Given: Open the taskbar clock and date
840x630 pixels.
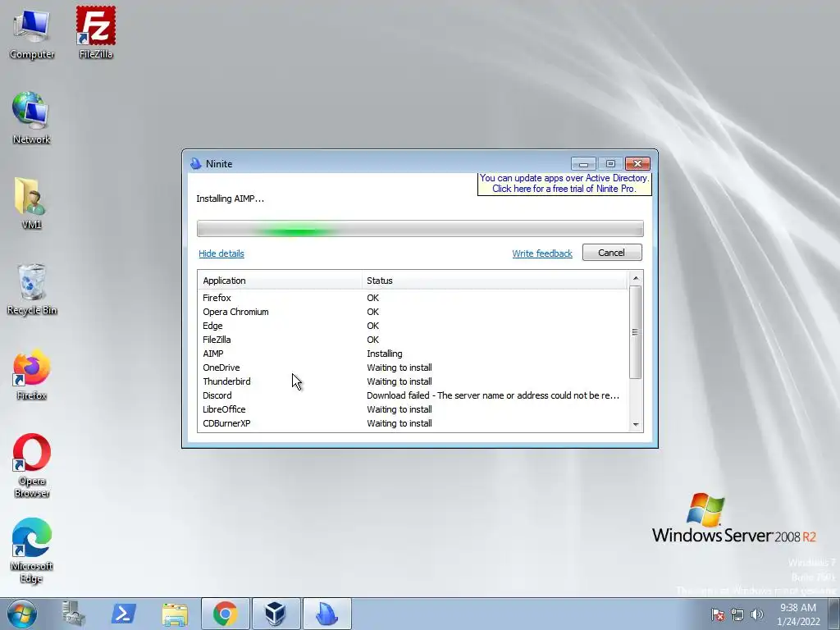Looking at the screenshot, I should pyautogui.click(x=798, y=614).
